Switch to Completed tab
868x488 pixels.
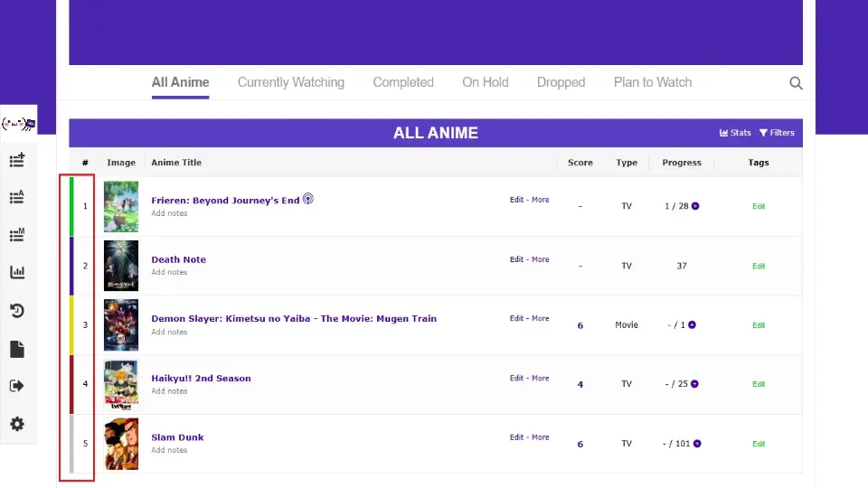403,82
